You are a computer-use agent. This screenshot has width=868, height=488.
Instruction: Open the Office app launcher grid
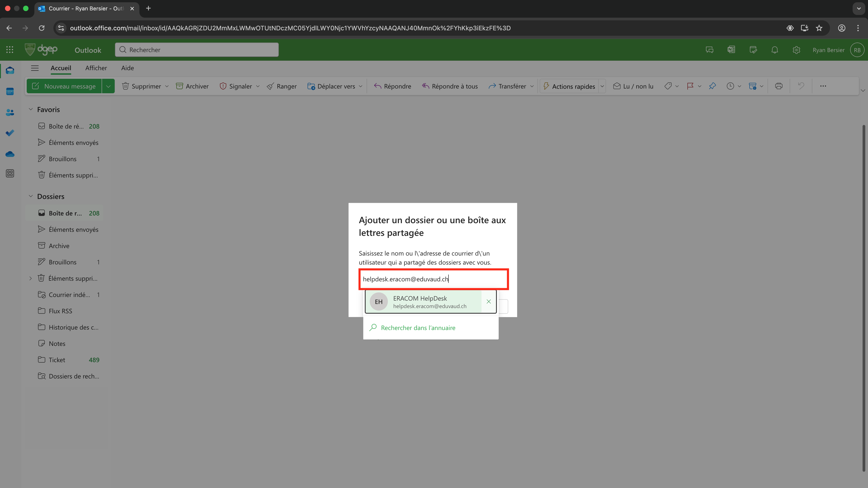point(10,50)
